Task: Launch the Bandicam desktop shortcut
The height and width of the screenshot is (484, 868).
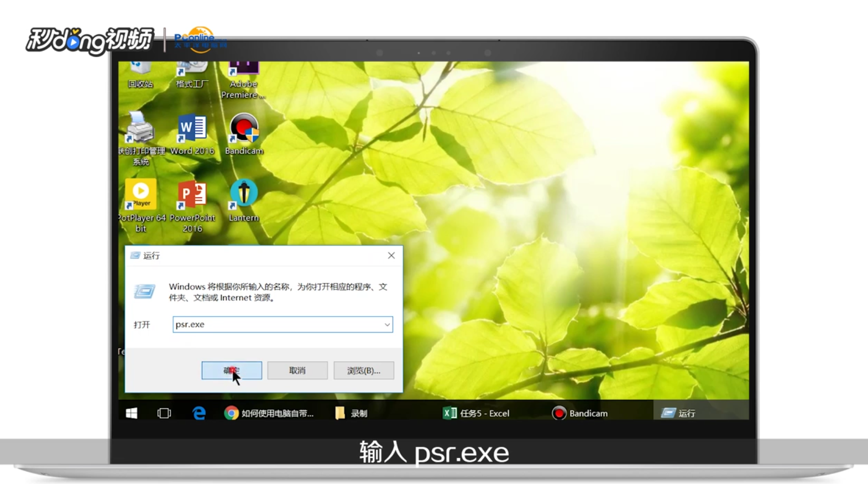Action: [244, 134]
